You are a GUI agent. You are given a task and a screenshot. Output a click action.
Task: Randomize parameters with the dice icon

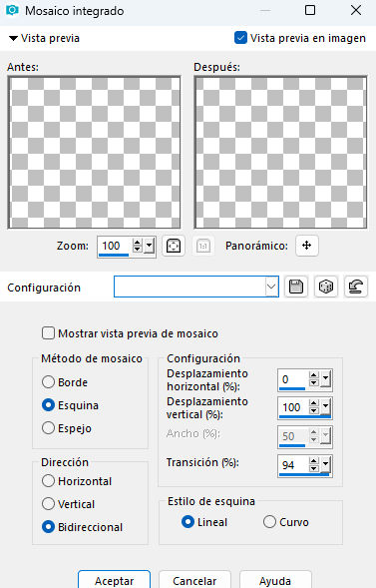pyautogui.click(x=325, y=288)
